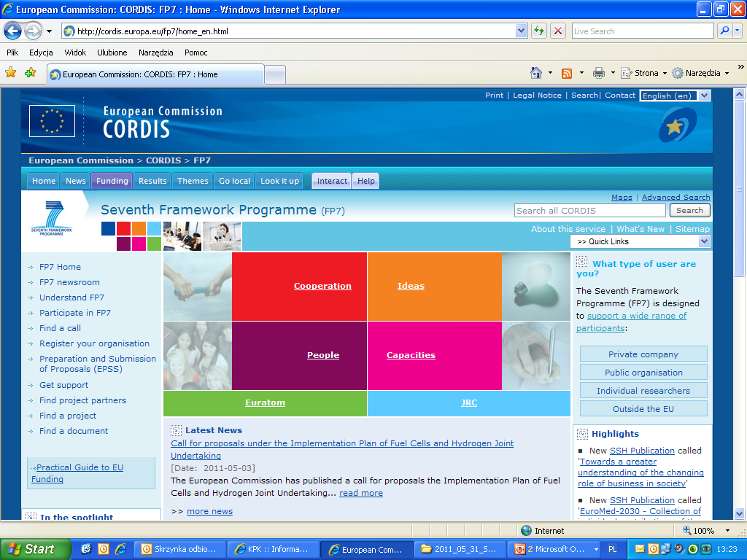Click the page scrollbar down arrow
The height and width of the screenshot is (560, 747).
click(x=739, y=514)
